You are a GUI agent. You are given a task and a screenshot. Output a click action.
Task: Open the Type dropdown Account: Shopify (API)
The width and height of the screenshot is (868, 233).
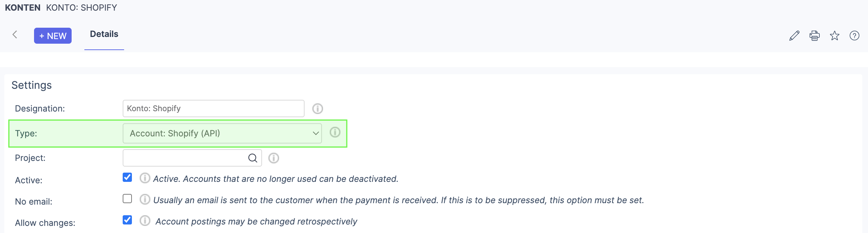[222, 134]
